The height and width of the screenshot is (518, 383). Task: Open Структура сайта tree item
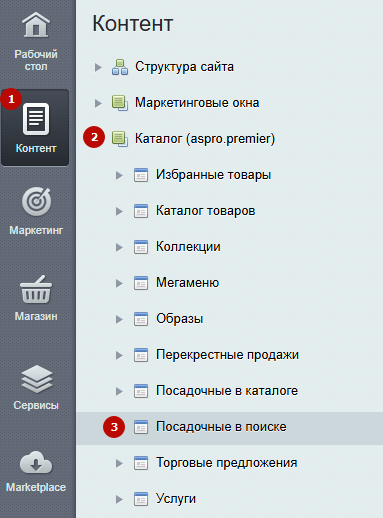[x=184, y=67]
